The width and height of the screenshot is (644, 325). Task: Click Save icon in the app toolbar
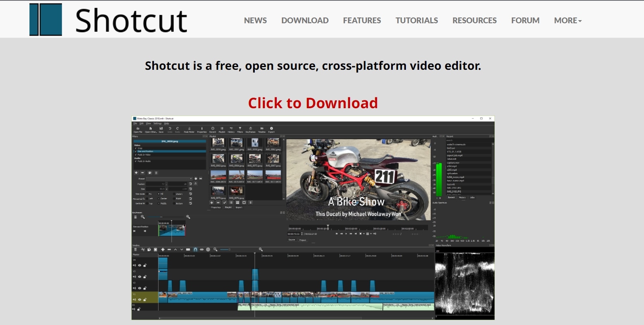[161, 130]
